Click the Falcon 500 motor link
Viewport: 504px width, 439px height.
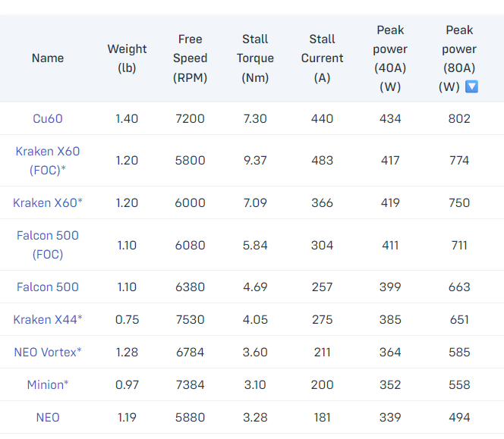[x=48, y=287]
